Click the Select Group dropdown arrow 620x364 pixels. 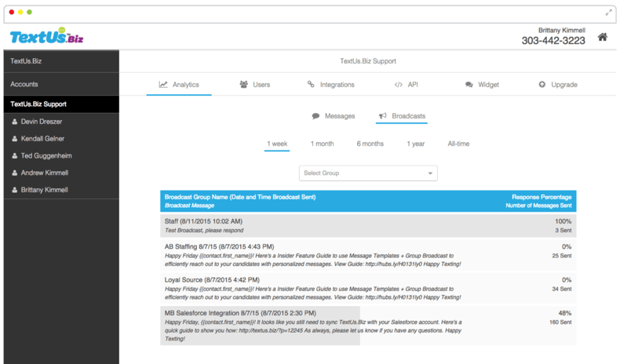point(430,173)
